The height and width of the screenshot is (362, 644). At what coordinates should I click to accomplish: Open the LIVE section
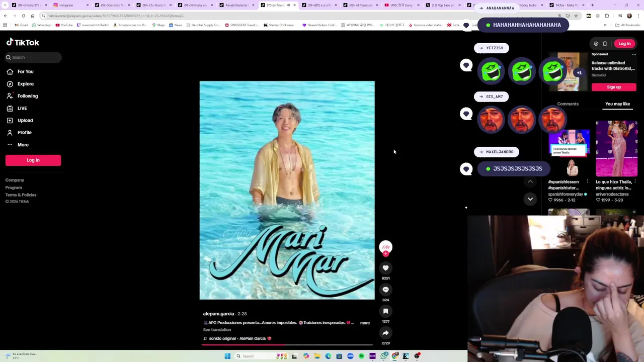(17, 108)
